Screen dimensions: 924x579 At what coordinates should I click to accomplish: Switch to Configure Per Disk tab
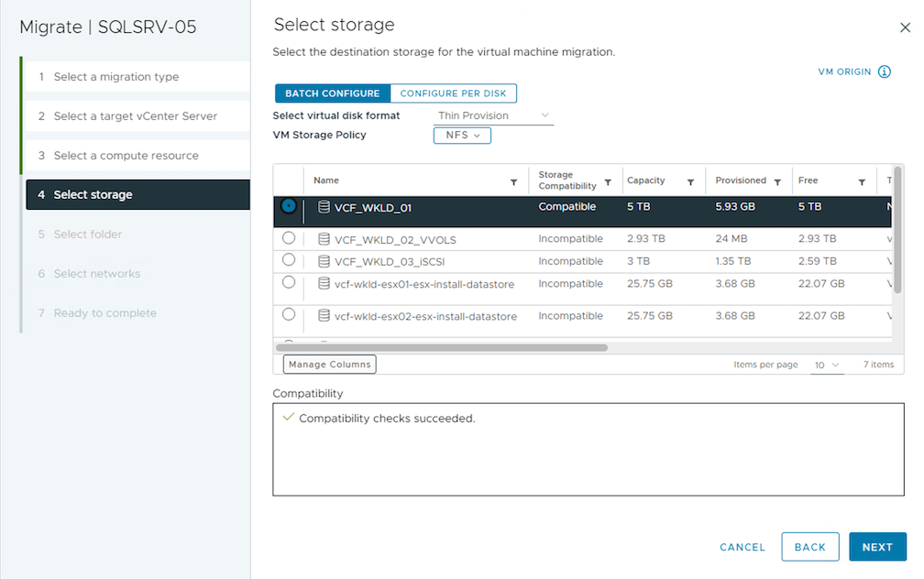click(x=453, y=93)
